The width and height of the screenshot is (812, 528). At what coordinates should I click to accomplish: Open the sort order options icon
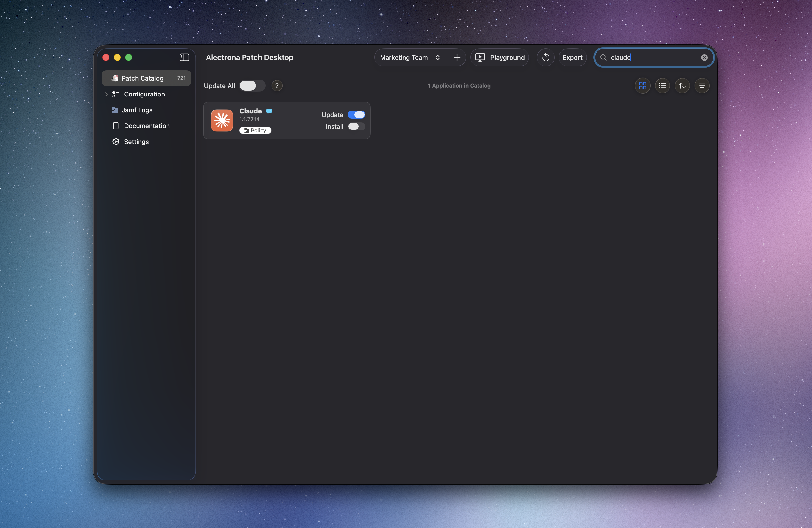point(682,86)
